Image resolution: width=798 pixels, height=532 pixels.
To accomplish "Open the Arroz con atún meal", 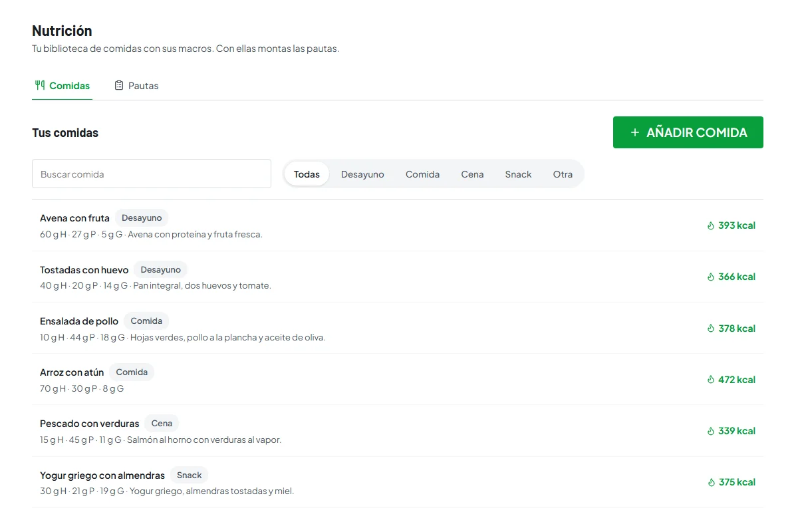I will point(398,380).
